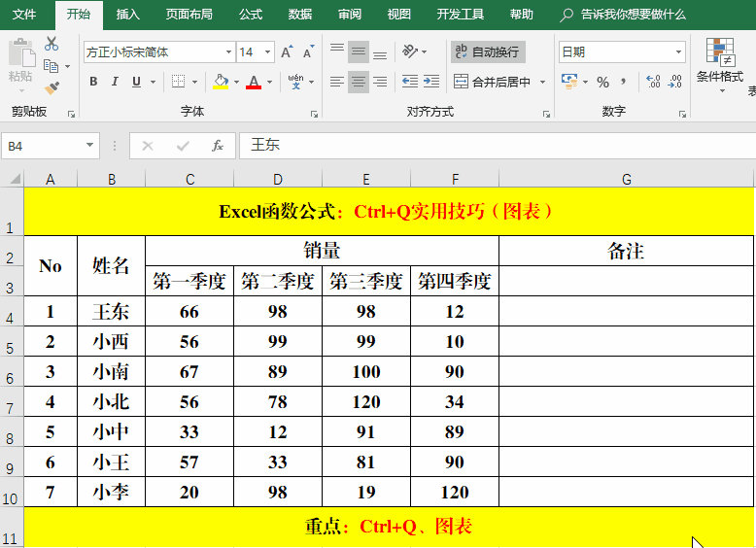
Task: Expand the paste options arrow
Action: (21, 90)
